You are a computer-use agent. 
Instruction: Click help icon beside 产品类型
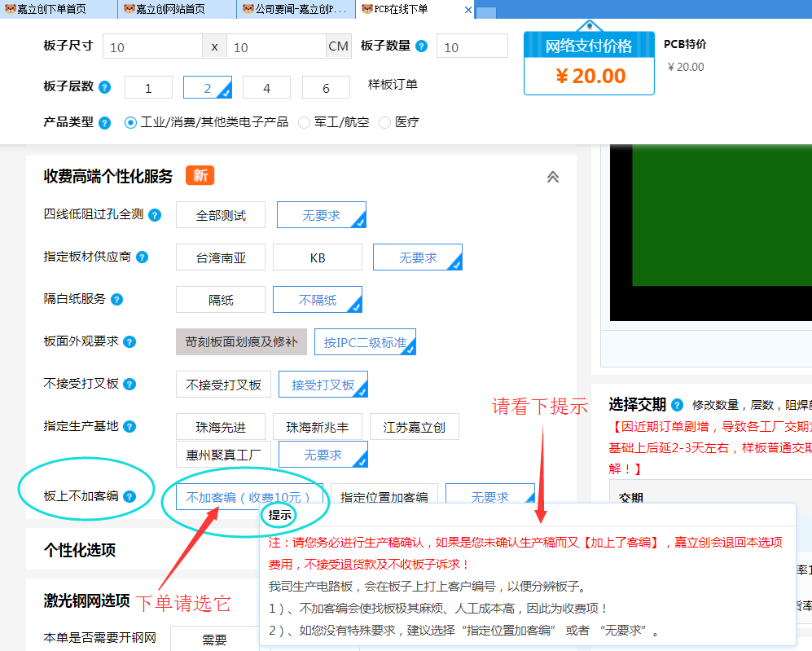click(104, 123)
